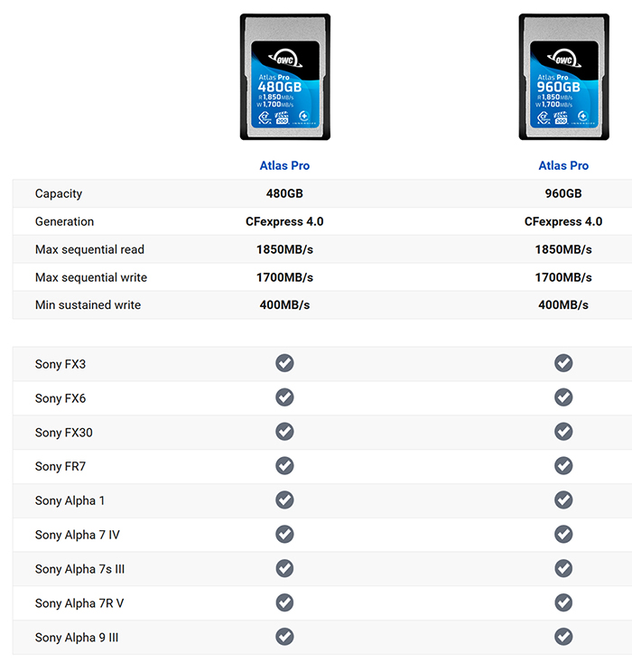Click the Sony Alpha 1 checkmark for 480GB card

coord(284,499)
